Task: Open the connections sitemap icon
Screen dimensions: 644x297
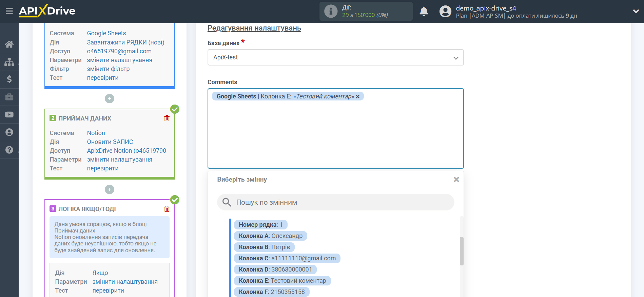Action: click(9, 62)
